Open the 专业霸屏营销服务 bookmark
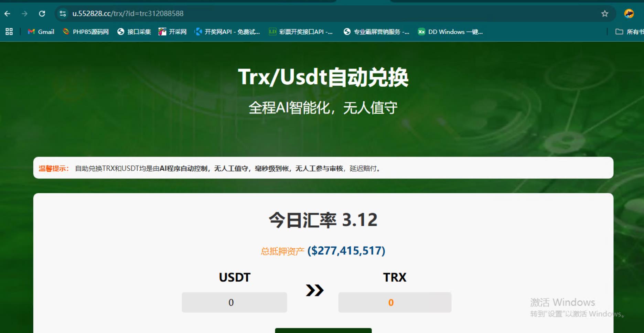644x333 pixels. (377, 32)
